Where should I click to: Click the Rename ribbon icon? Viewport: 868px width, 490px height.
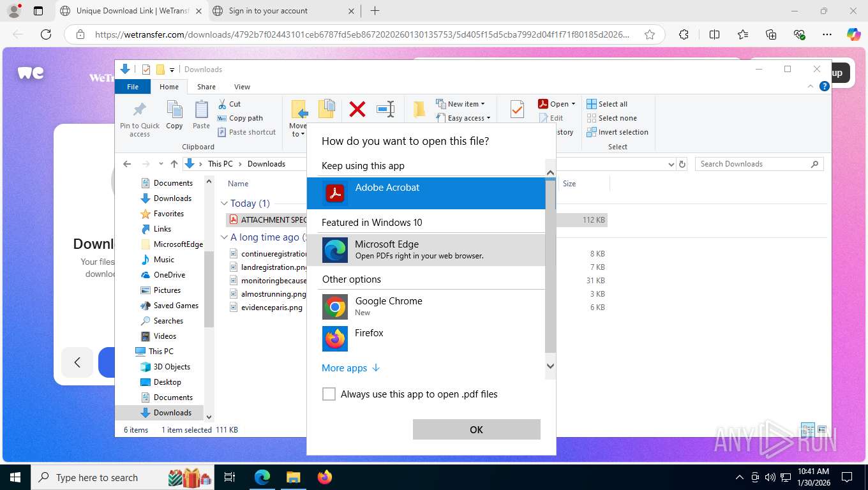(x=385, y=109)
